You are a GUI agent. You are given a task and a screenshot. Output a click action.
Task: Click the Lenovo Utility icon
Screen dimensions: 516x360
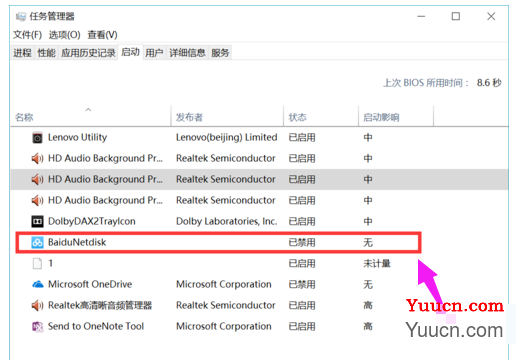pyautogui.click(x=37, y=138)
